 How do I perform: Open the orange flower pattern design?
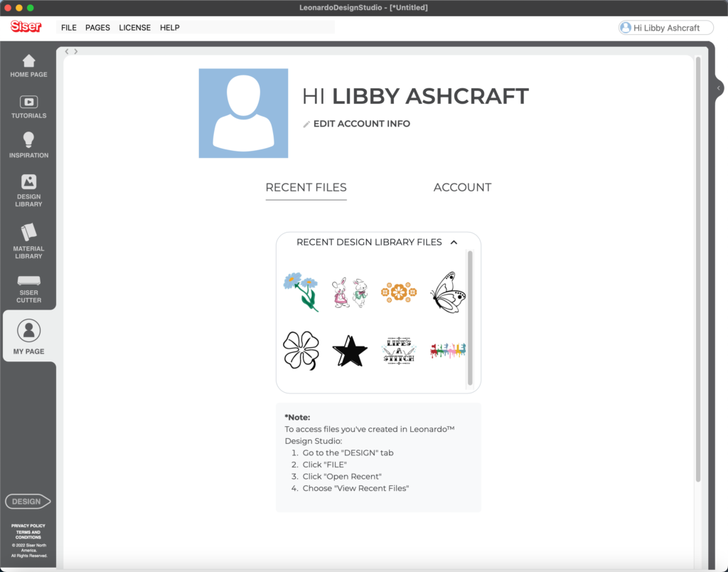(x=399, y=292)
